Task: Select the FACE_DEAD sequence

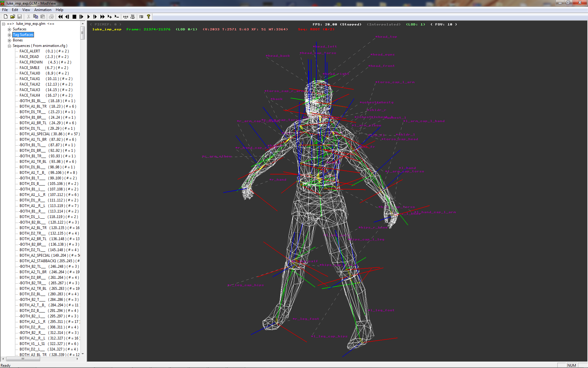Action: 44,57
